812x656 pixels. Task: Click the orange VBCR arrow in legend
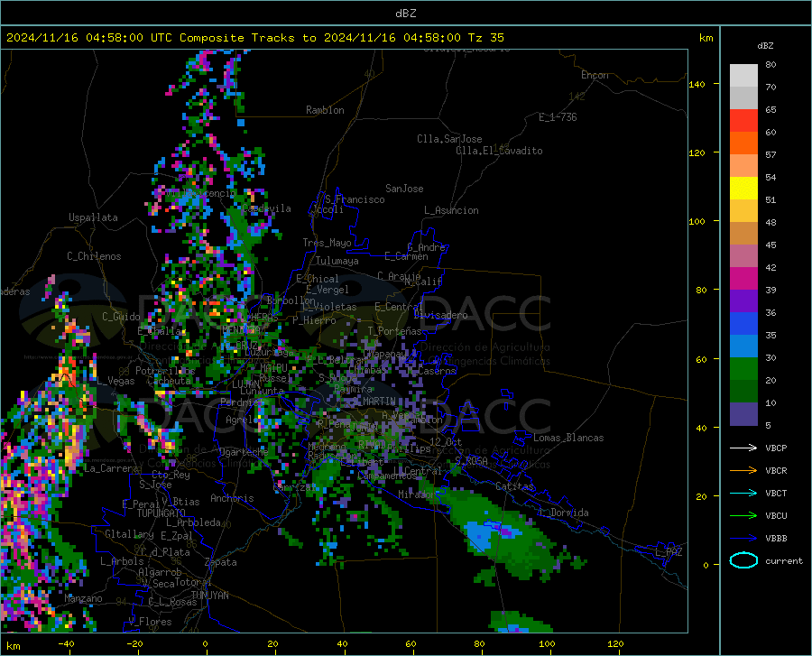(x=743, y=471)
